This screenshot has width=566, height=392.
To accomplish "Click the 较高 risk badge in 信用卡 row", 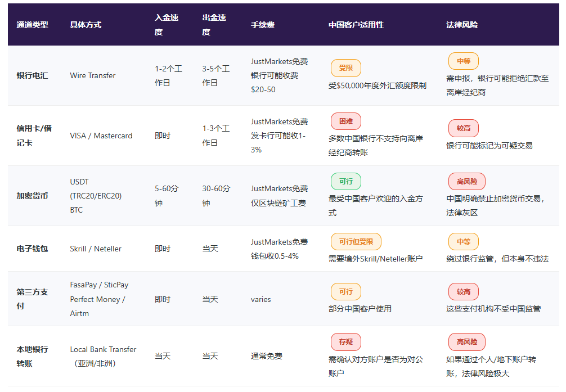I will tap(464, 128).
